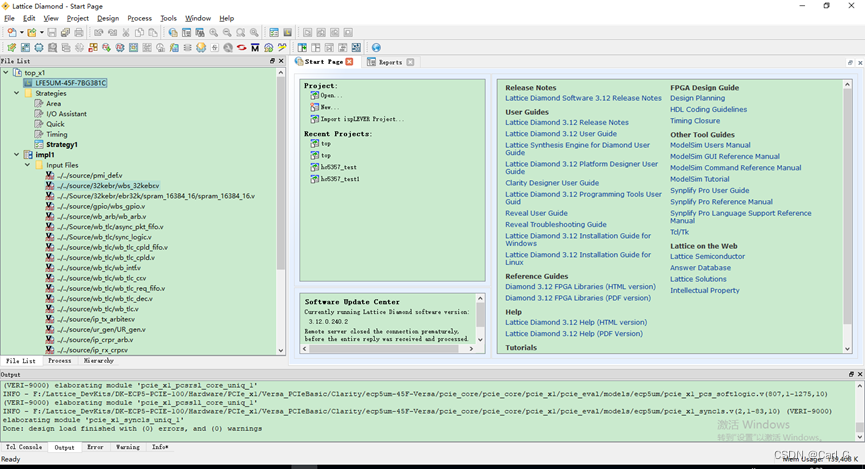The width and height of the screenshot is (865, 469).
Task: Collapse the Input Files folder
Action: (28, 165)
